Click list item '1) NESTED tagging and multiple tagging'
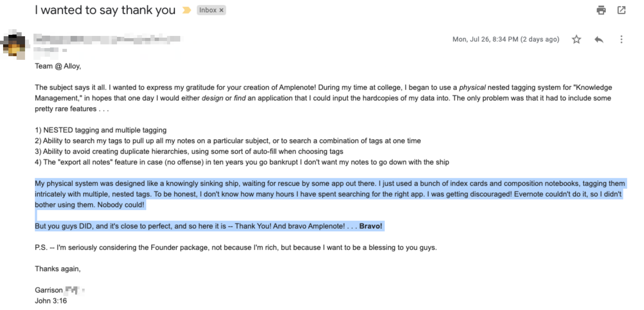Image resolution: width=644 pixels, height=310 pixels. (x=100, y=130)
